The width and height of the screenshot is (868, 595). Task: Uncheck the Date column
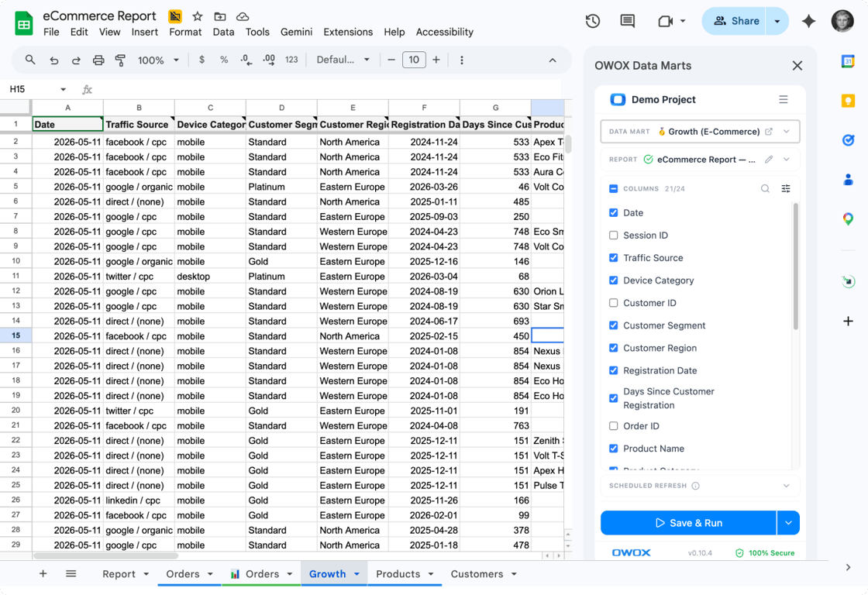pyautogui.click(x=613, y=212)
